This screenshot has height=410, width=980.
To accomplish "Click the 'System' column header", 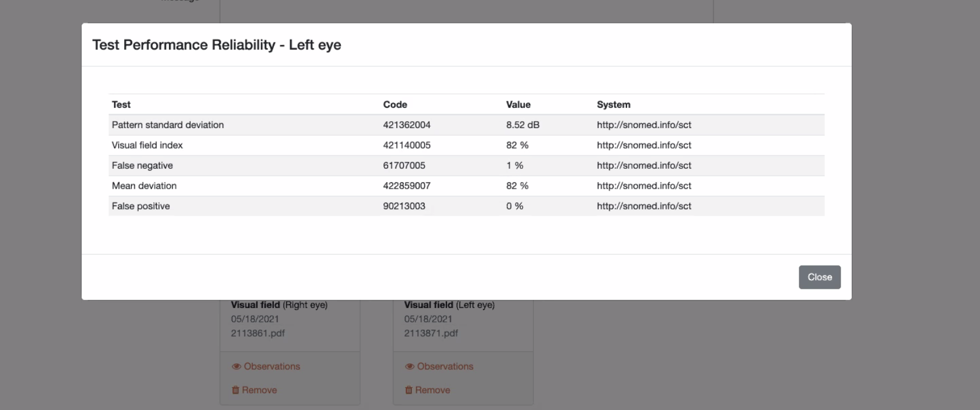I will (x=614, y=104).
